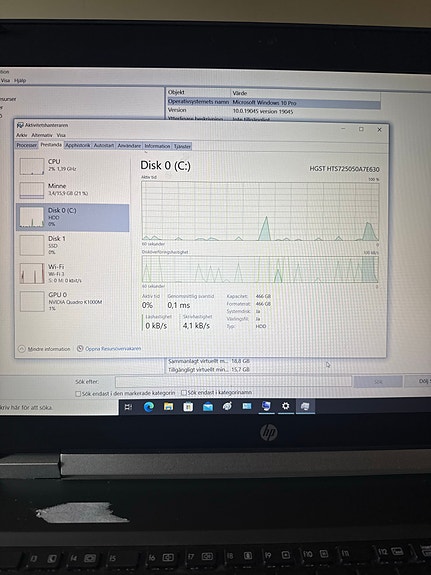Enable Sök endast i den markerade kategorin
The image size is (431, 575).
click(x=78, y=393)
